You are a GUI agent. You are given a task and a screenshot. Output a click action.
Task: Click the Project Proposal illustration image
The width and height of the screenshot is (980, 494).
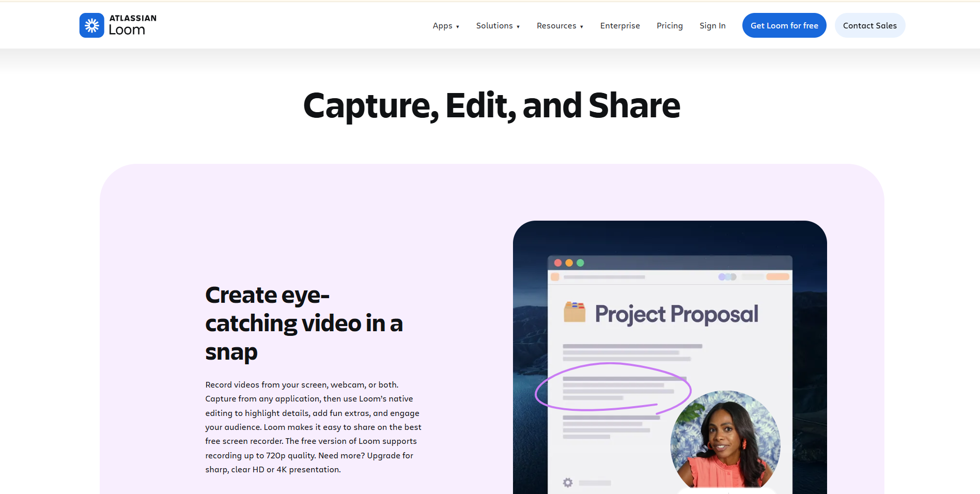670,357
